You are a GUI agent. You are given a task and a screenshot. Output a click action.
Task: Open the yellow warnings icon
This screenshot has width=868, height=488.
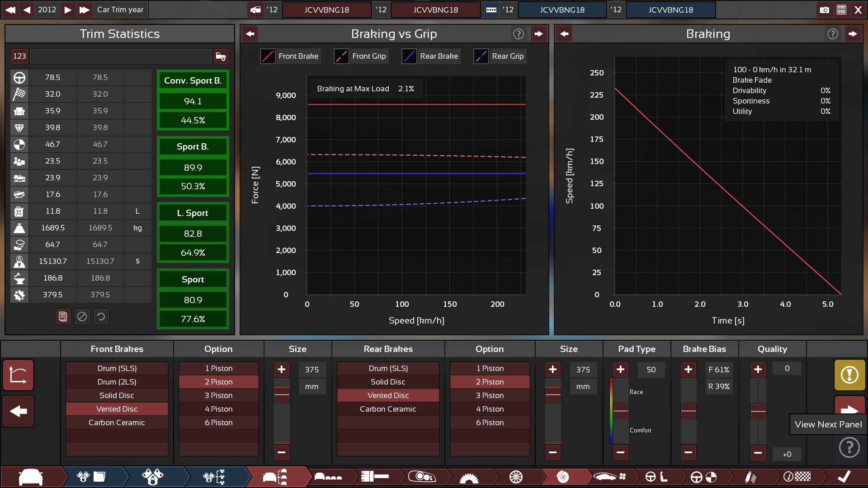pyautogui.click(x=850, y=375)
